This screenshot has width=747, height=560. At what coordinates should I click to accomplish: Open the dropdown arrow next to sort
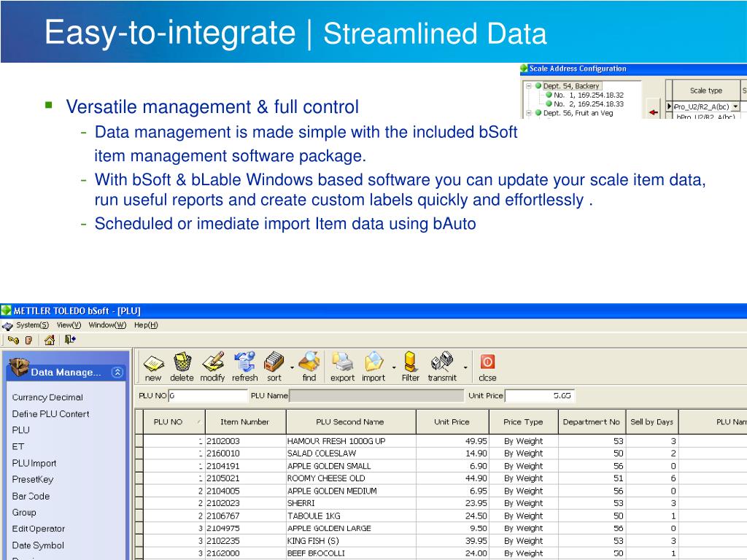pyautogui.click(x=292, y=367)
